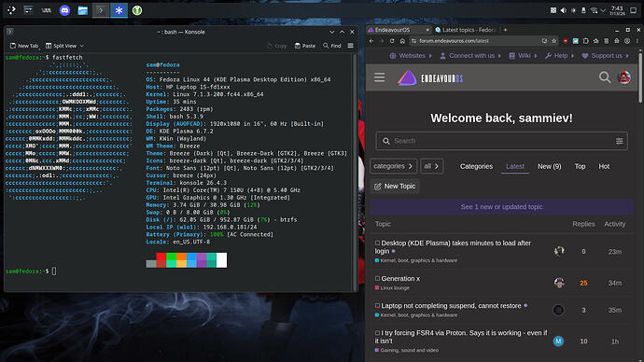Switch to the Latest topics - Fedora tab

[x=467, y=30]
